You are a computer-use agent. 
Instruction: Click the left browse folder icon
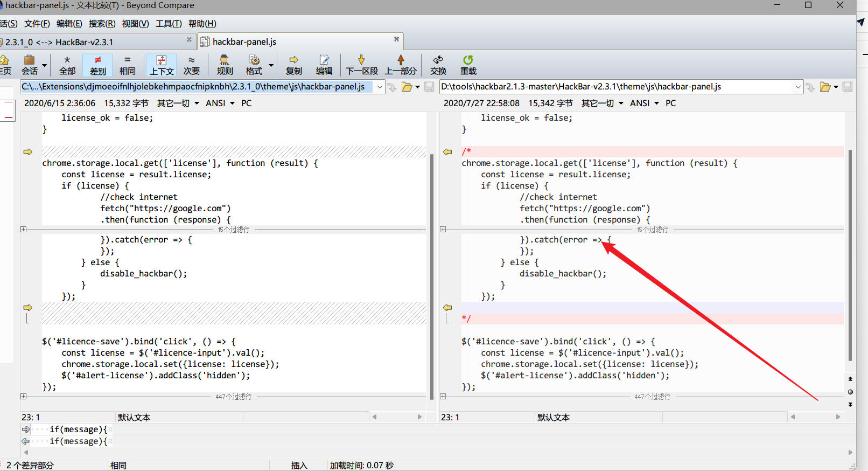coord(407,87)
